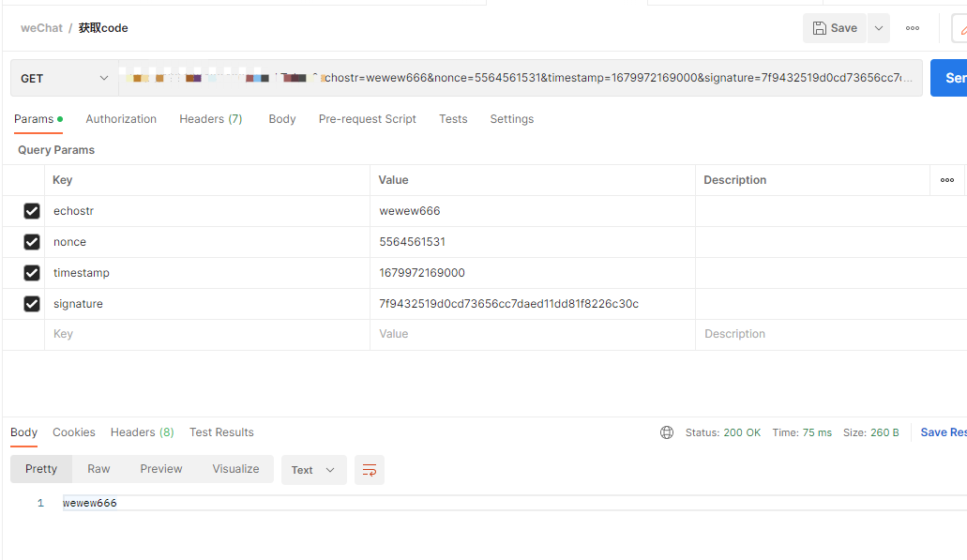Open the Headers (7) request tab
The image size is (967, 560).
[211, 119]
